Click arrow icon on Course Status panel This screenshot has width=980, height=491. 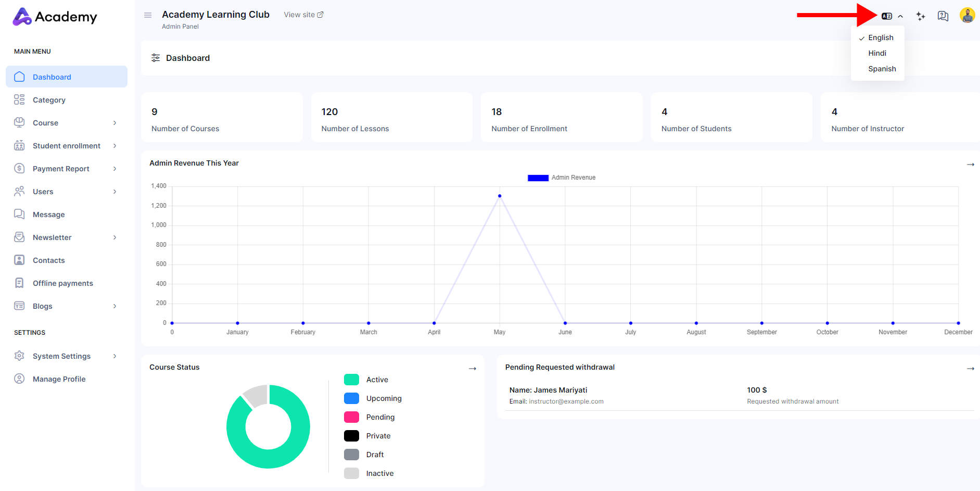[473, 369]
